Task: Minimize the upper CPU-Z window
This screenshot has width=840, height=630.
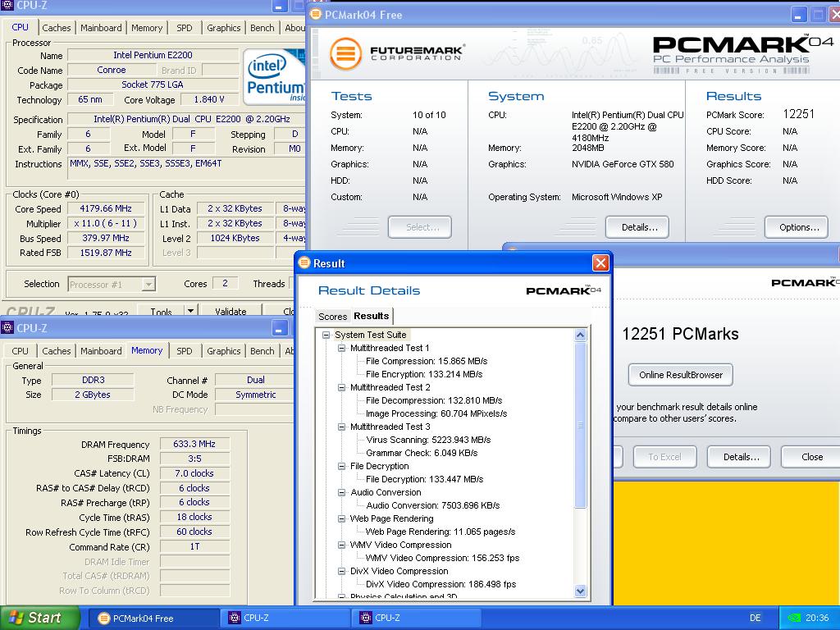Action: coord(279,6)
